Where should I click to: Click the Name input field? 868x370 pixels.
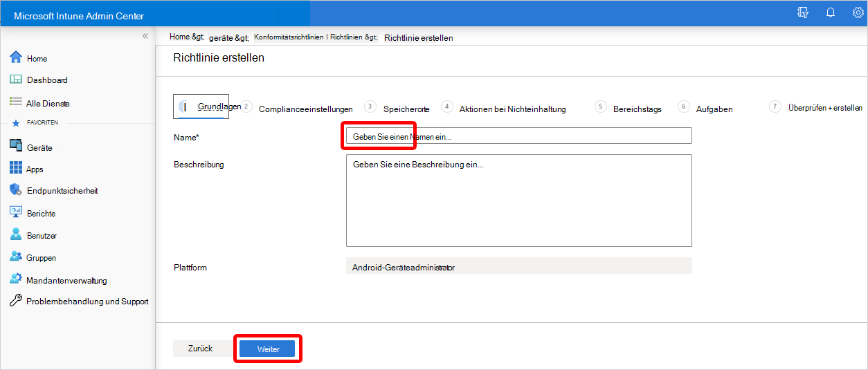(x=518, y=136)
